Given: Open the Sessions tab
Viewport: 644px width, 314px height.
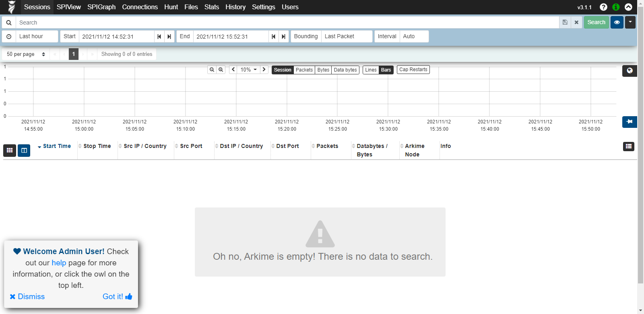Looking at the screenshot, I should point(37,7).
